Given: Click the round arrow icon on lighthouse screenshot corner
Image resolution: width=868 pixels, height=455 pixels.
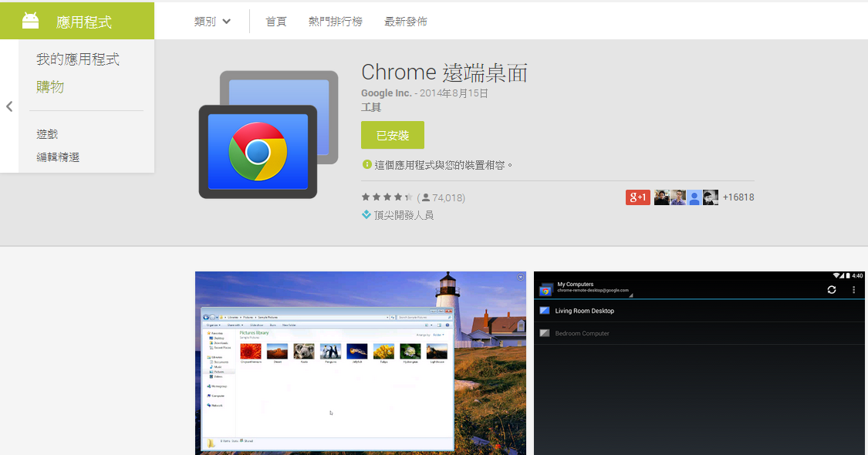Looking at the screenshot, I should click(x=520, y=278).
